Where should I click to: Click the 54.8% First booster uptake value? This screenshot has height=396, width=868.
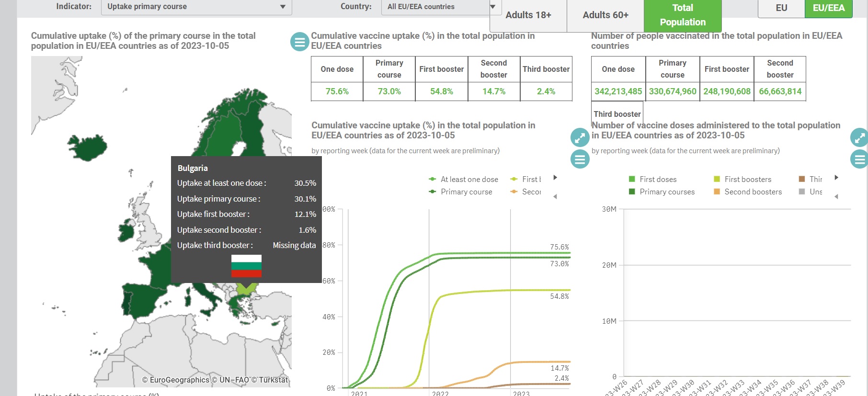(442, 91)
